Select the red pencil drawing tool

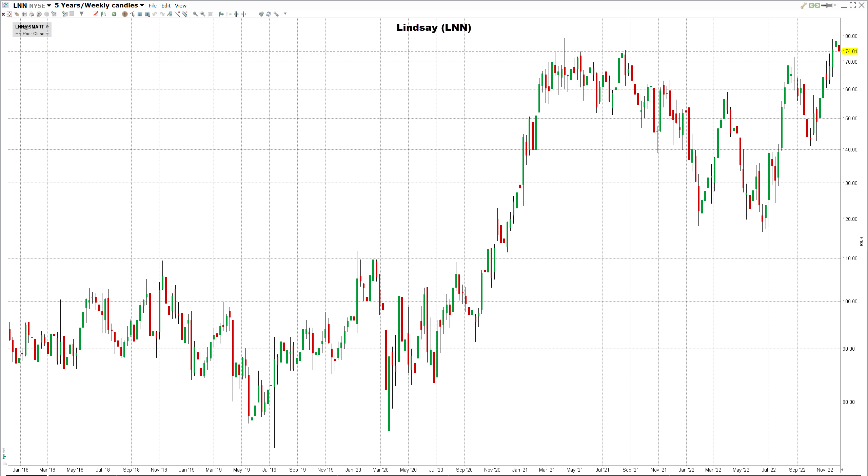(x=96, y=14)
